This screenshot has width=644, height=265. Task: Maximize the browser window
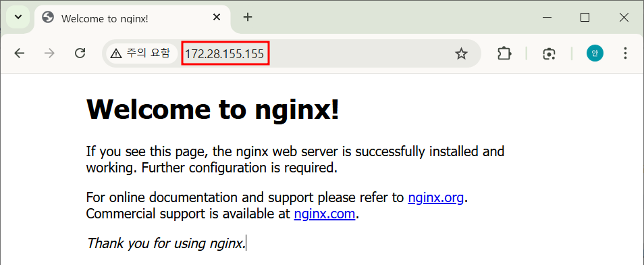585,18
